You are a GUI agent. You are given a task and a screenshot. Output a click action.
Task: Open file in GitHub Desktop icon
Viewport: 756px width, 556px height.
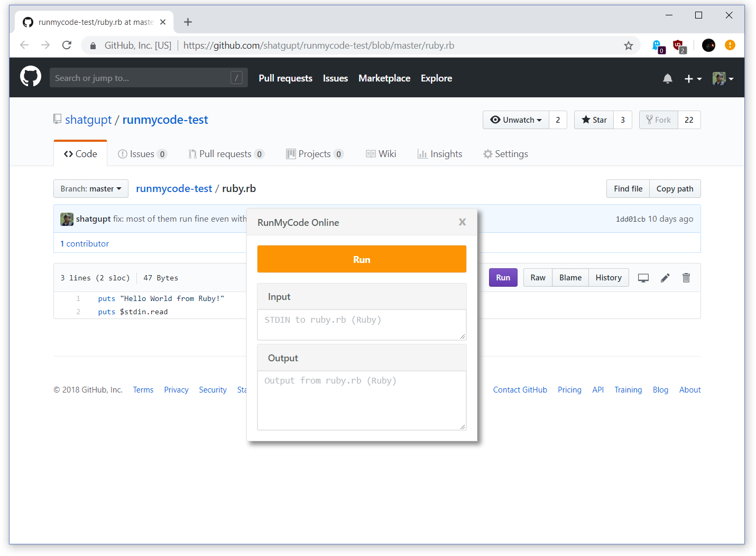coord(643,278)
